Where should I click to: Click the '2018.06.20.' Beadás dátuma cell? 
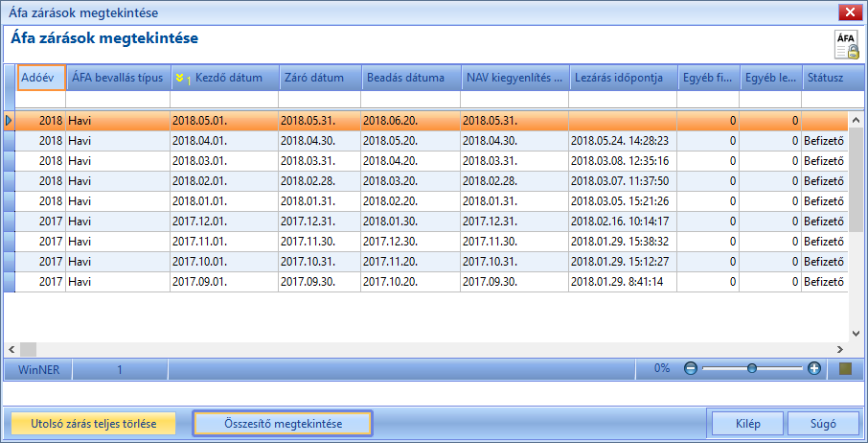tap(411, 121)
